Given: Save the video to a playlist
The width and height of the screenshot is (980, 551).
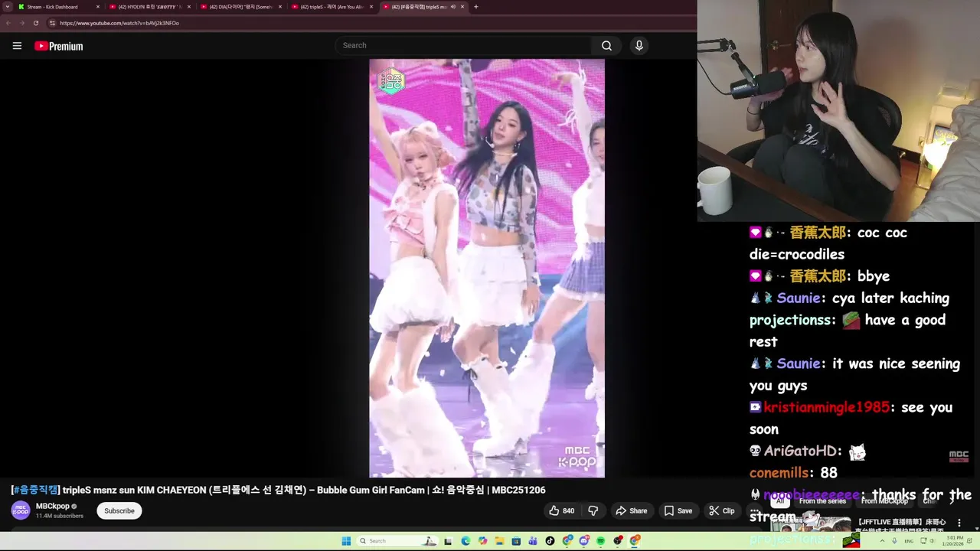Looking at the screenshot, I should coord(678,510).
